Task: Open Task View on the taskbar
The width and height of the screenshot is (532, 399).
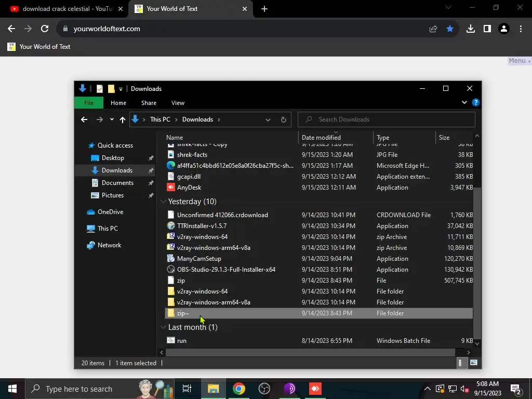Action: coord(187,389)
